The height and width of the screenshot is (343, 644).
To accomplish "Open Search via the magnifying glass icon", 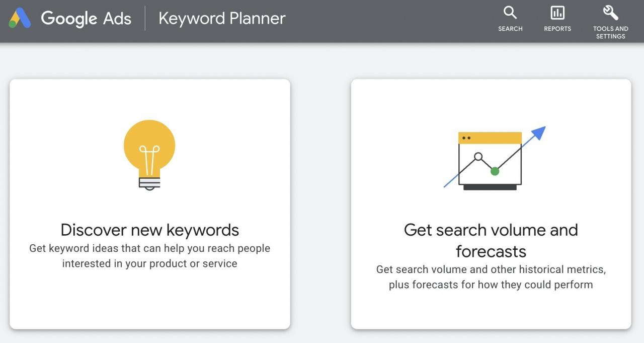I will 510,13.
